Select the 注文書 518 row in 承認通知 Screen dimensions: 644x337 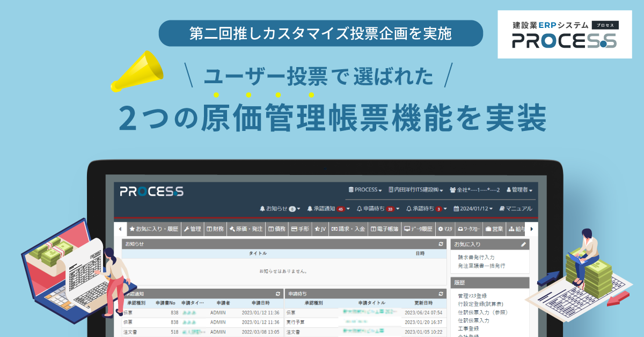(202, 332)
